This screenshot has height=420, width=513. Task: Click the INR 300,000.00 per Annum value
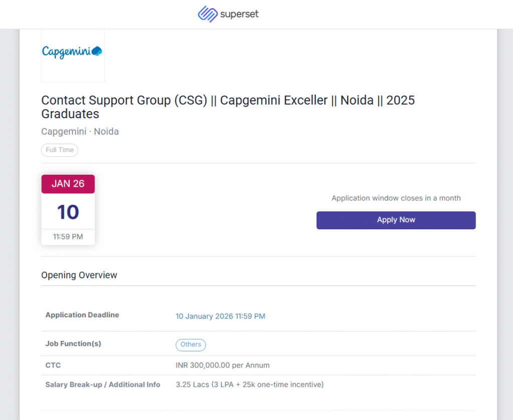[x=222, y=365]
